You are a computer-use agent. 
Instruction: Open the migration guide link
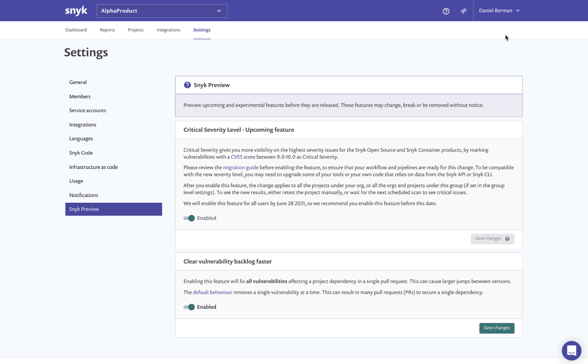[240, 167]
